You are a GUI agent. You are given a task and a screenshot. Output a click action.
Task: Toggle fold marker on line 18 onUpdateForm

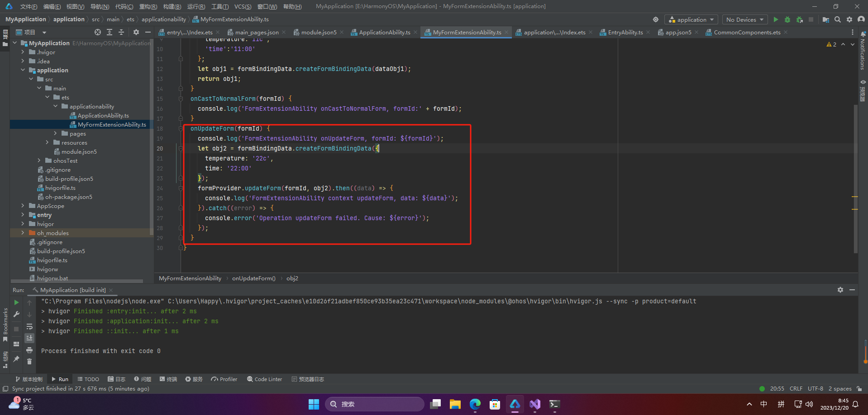(181, 128)
